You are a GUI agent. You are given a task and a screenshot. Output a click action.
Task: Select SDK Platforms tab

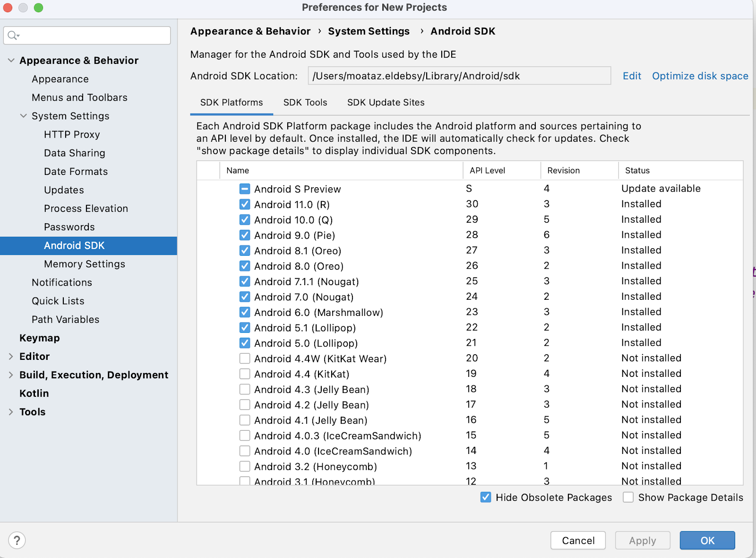[x=232, y=103]
